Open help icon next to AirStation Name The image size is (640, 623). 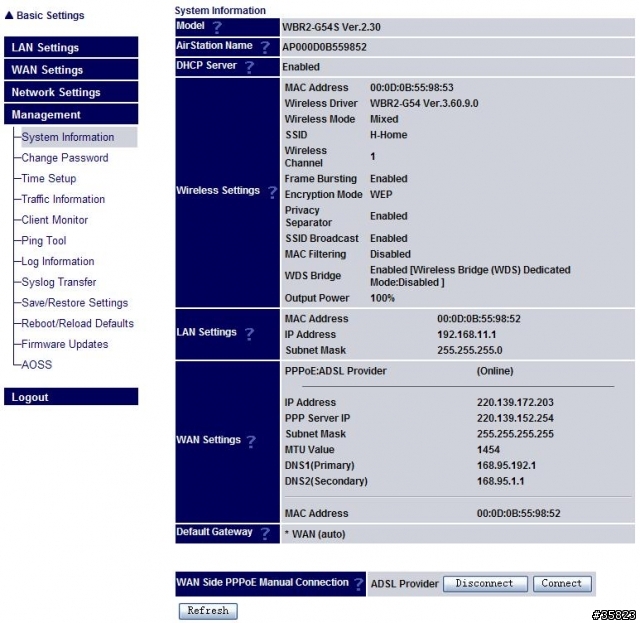(265, 47)
